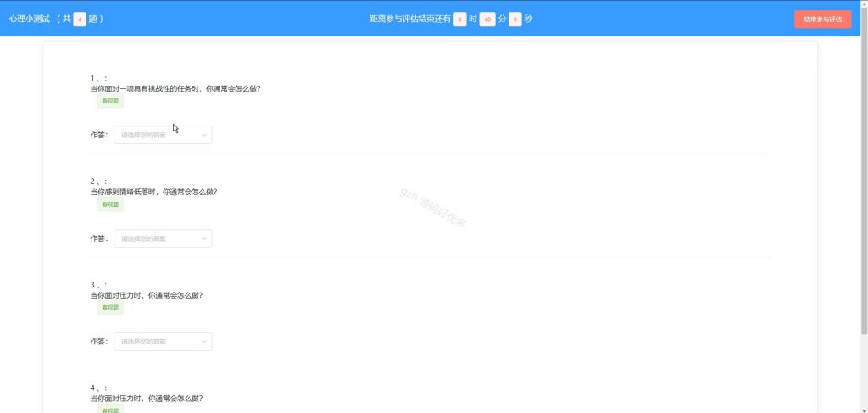Click the chevron arrow in question 1's answer box
Screen dimensions: 868x413
click(x=203, y=135)
